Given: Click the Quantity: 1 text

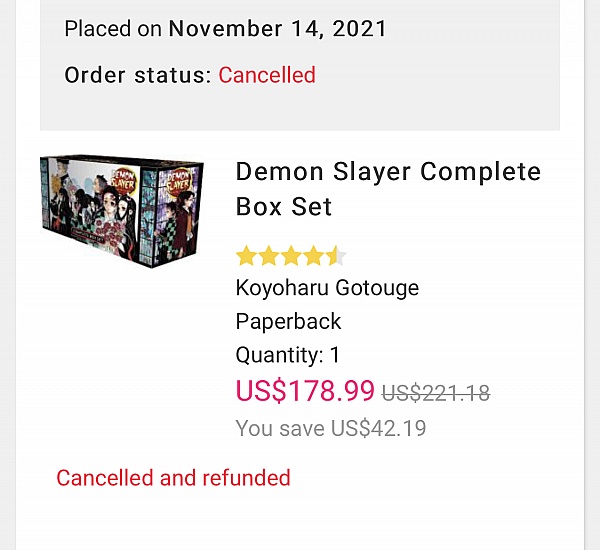Looking at the screenshot, I should 287,354.
